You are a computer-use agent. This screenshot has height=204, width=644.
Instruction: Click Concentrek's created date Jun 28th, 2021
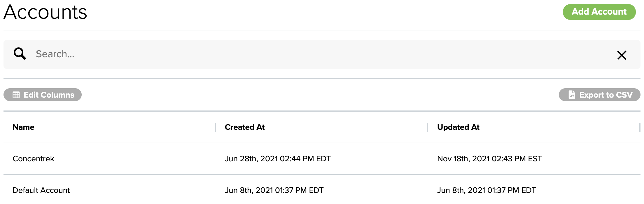(277, 159)
